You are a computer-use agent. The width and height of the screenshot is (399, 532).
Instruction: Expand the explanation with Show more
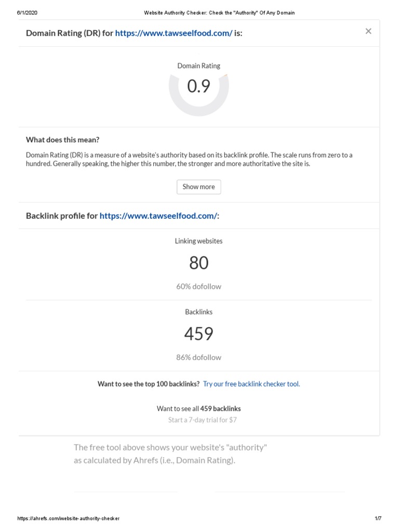pyautogui.click(x=198, y=187)
